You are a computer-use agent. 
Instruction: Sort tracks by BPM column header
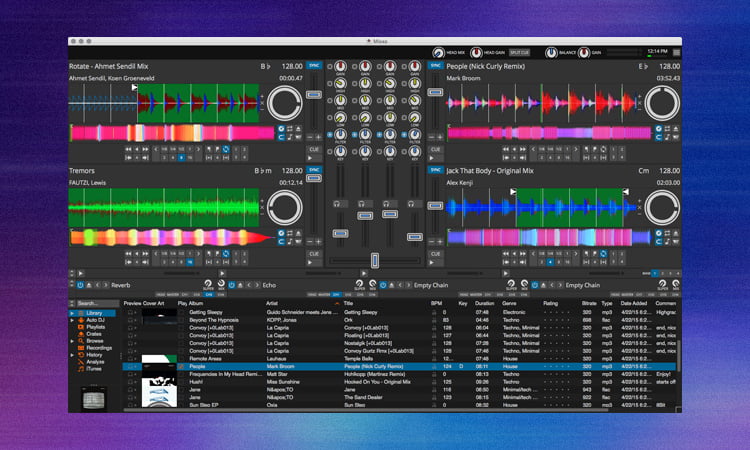tap(435, 302)
